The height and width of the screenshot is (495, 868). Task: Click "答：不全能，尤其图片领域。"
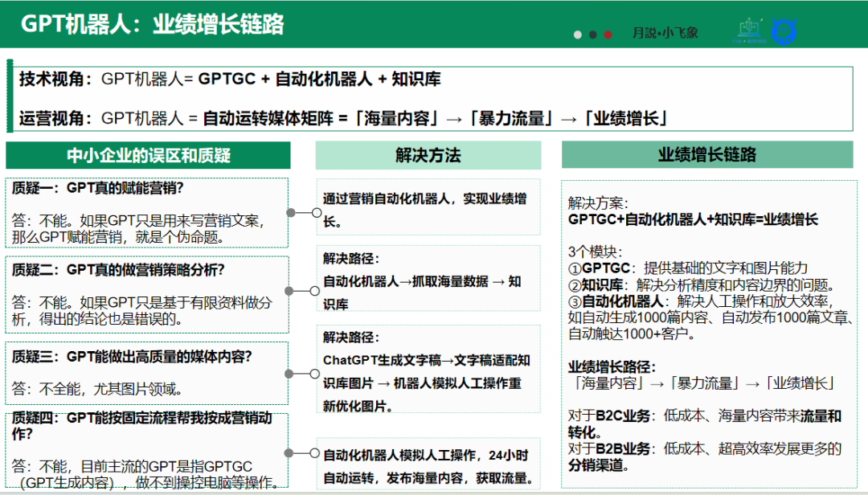click(x=97, y=389)
